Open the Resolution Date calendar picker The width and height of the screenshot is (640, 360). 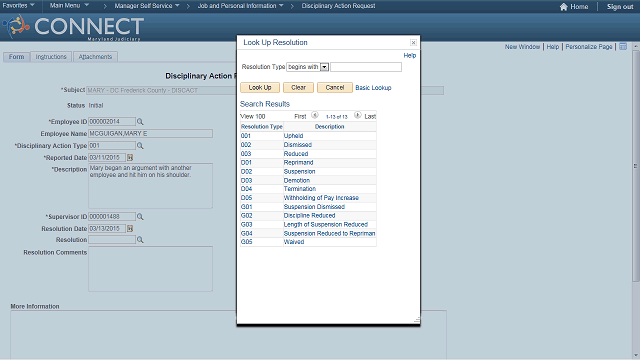(x=130, y=229)
